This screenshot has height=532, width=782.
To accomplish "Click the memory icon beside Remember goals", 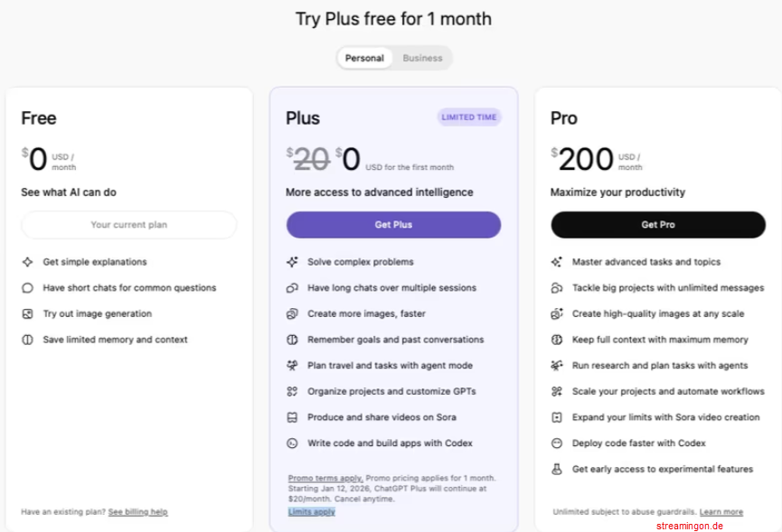I will click(292, 340).
